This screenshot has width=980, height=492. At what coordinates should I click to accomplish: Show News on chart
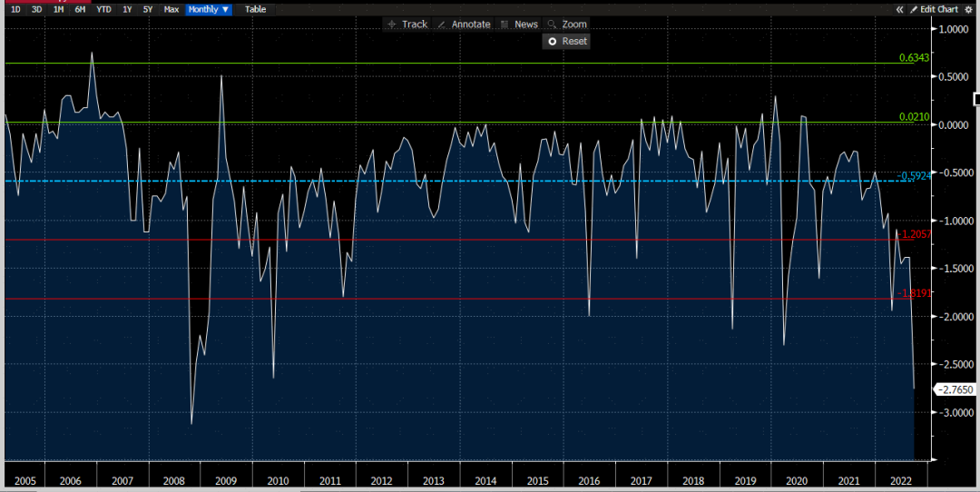tap(519, 25)
